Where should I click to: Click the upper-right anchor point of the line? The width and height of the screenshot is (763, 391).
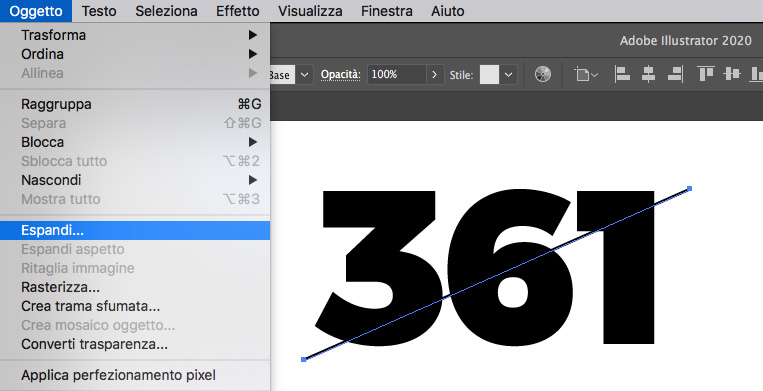[690, 188]
